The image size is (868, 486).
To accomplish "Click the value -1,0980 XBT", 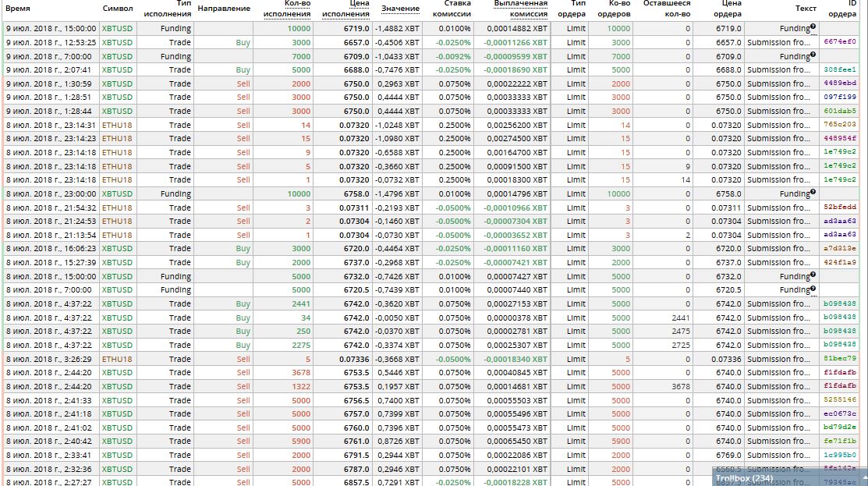I will (397, 138).
